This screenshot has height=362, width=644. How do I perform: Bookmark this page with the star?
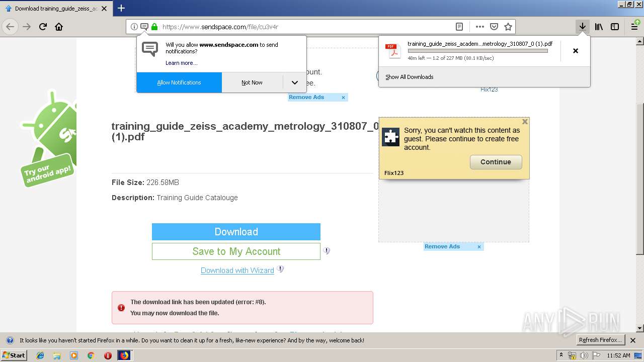[508, 27]
